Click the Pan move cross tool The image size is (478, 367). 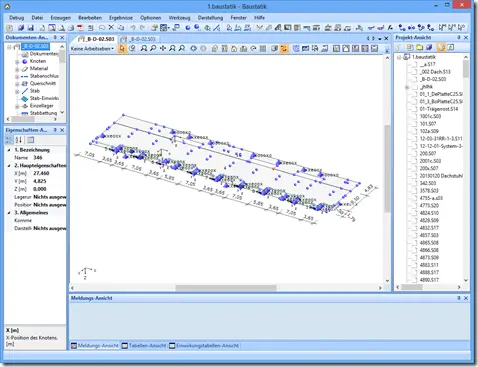[x=163, y=49]
